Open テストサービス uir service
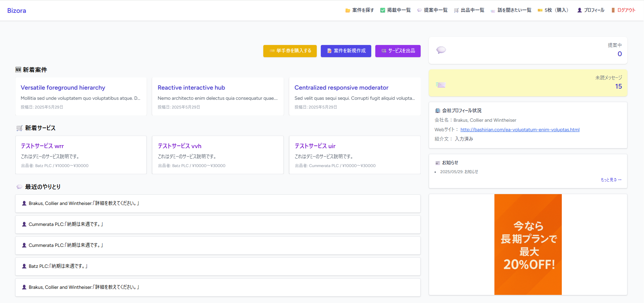 point(315,146)
